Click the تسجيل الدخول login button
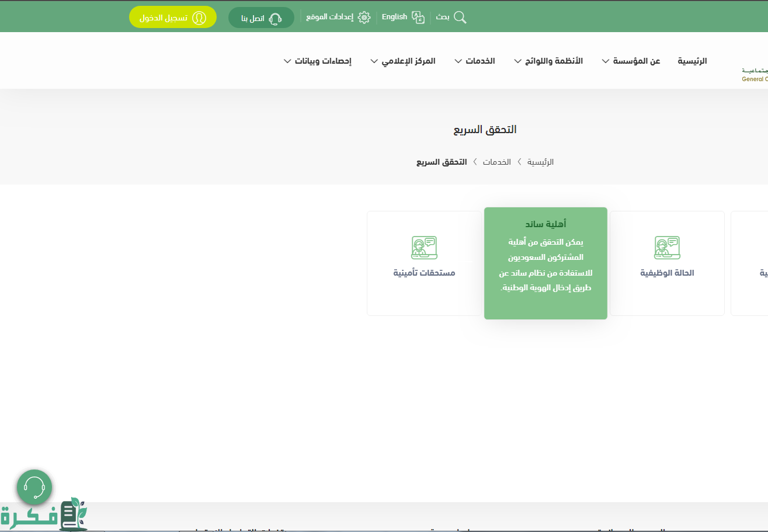The width and height of the screenshot is (768, 532). click(173, 18)
